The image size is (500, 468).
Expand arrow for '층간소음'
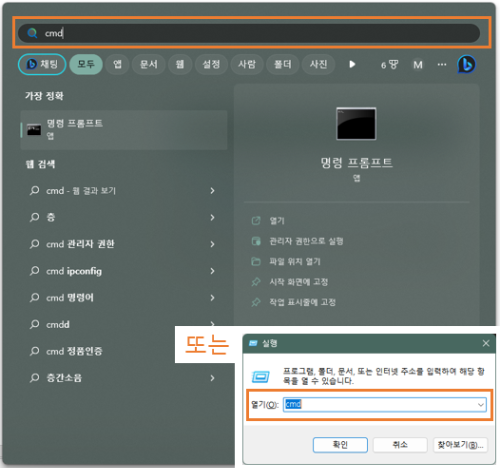(x=212, y=378)
